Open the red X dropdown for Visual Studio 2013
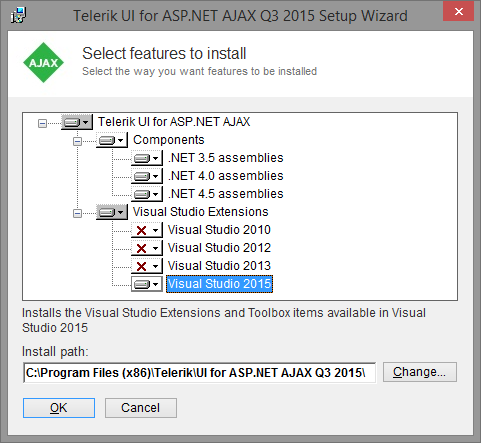 [x=147, y=266]
